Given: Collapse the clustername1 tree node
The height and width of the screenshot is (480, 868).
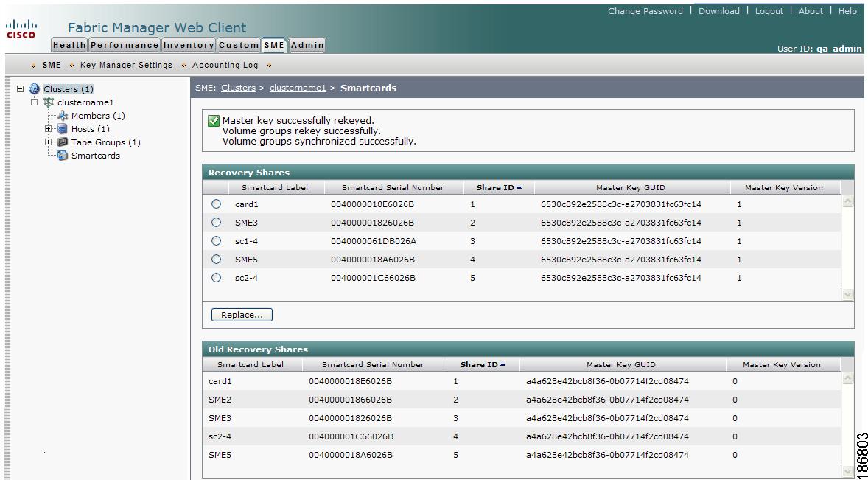Looking at the screenshot, I should [35, 102].
